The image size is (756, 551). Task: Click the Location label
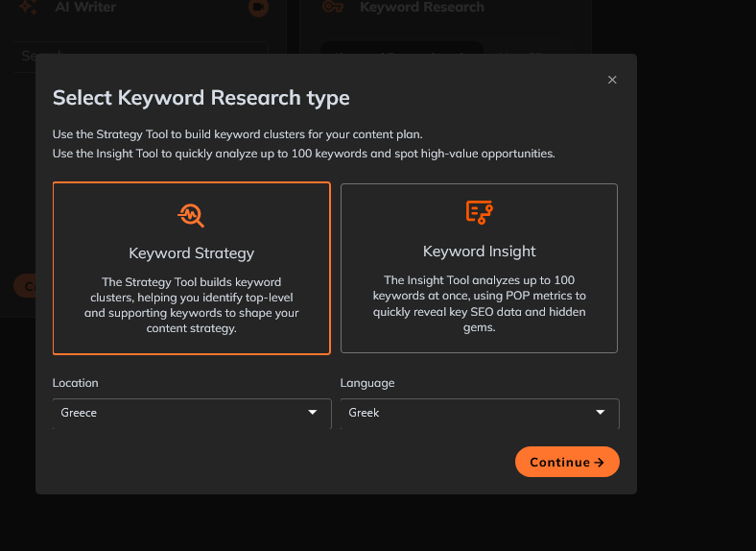tap(75, 383)
